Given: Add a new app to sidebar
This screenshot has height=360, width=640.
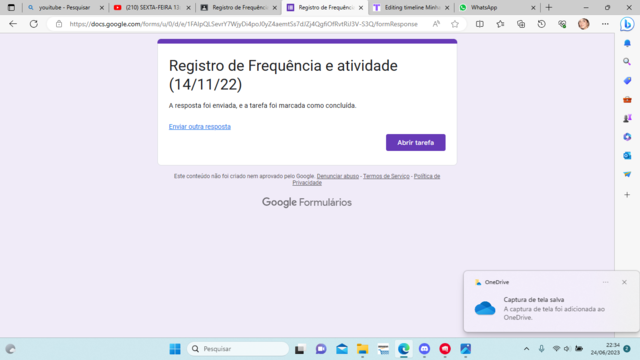Looking at the screenshot, I should point(627,195).
